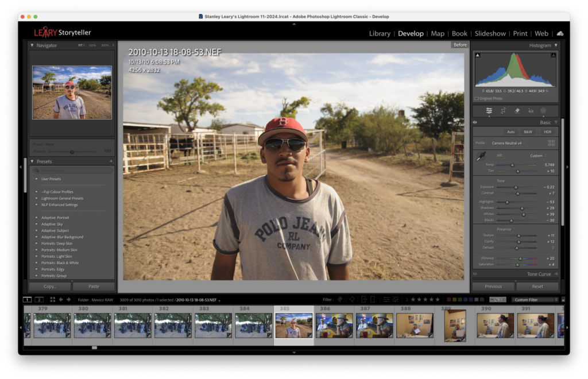Toggle Tone Curve panel visibility eye
Viewport: 588px width, 379px height.
(x=475, y=274)
